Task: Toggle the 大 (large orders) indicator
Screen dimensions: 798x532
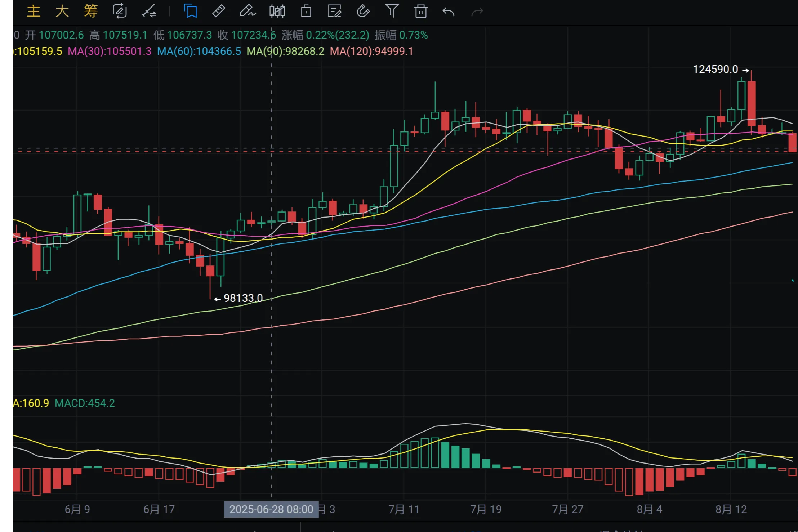Action: point(62,11)
